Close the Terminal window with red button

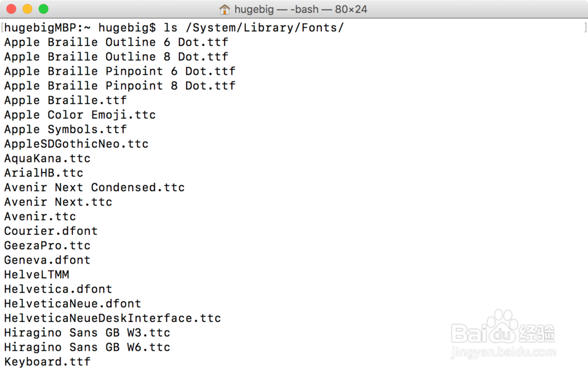[11, 9]
